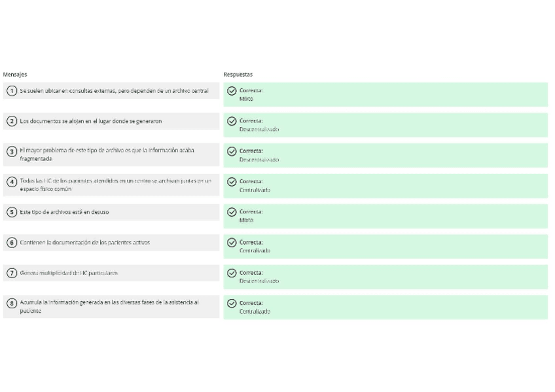Click the checkmark icon in the last answer
The width and height of the screenshot is (555, 392).
[232, 303]
